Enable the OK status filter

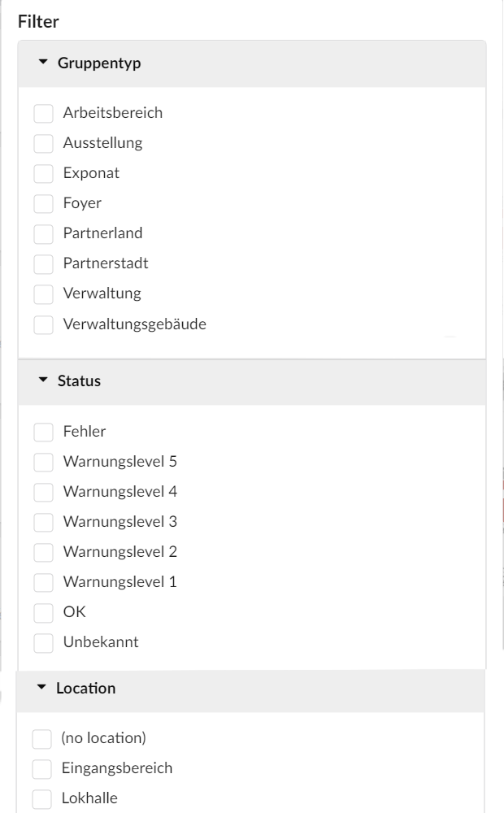click(x=43, y=611)
